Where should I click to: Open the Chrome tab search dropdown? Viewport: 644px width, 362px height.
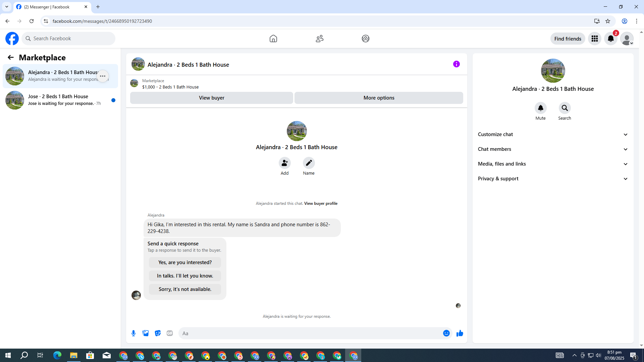[7, 7]
